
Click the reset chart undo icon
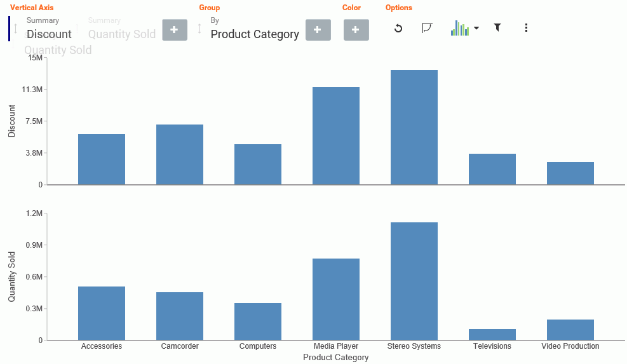click(x=398, y=28)
